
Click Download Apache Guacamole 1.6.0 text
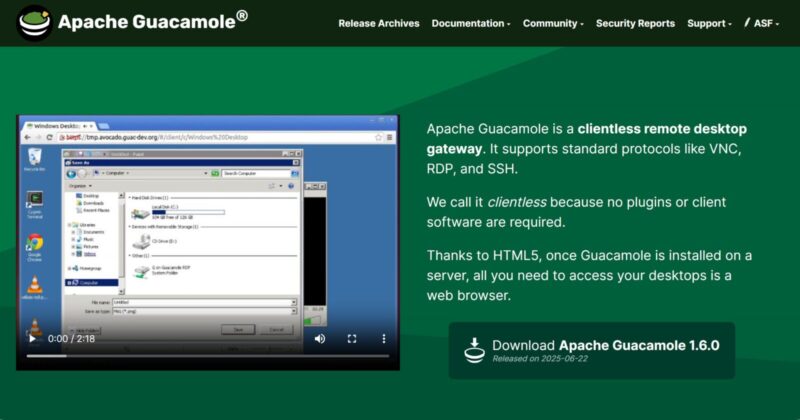(605, 345)
